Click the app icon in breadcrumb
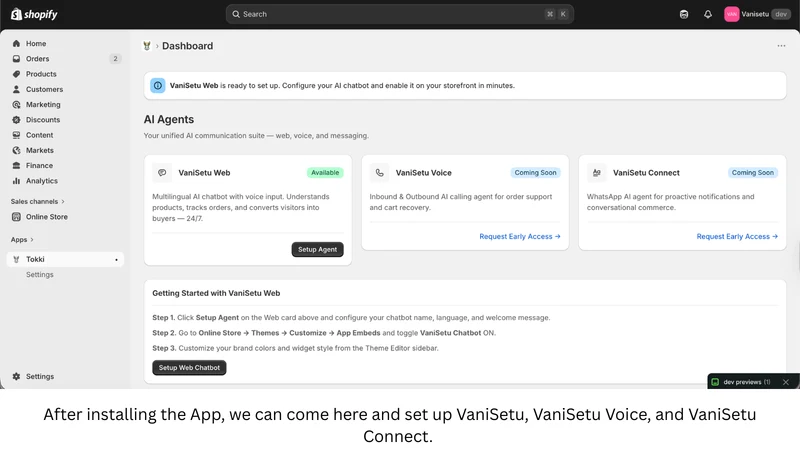 coord(147,46)
